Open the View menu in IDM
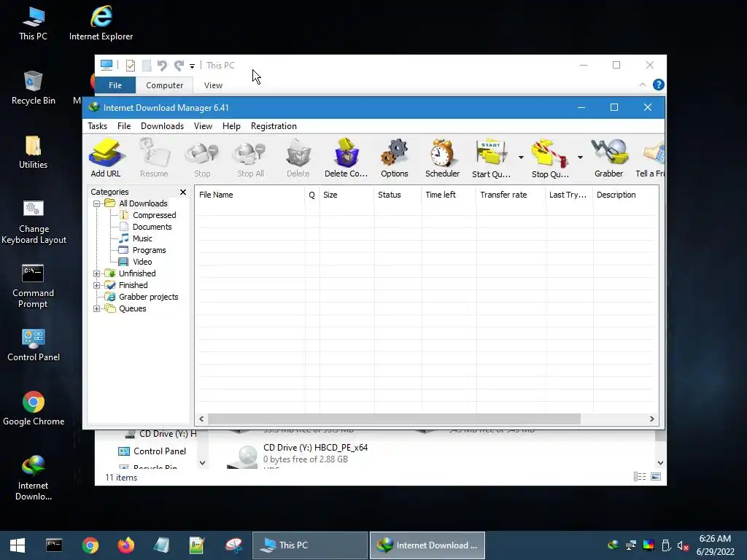Viewport: 747px width, 560px height. coord(203,126)
